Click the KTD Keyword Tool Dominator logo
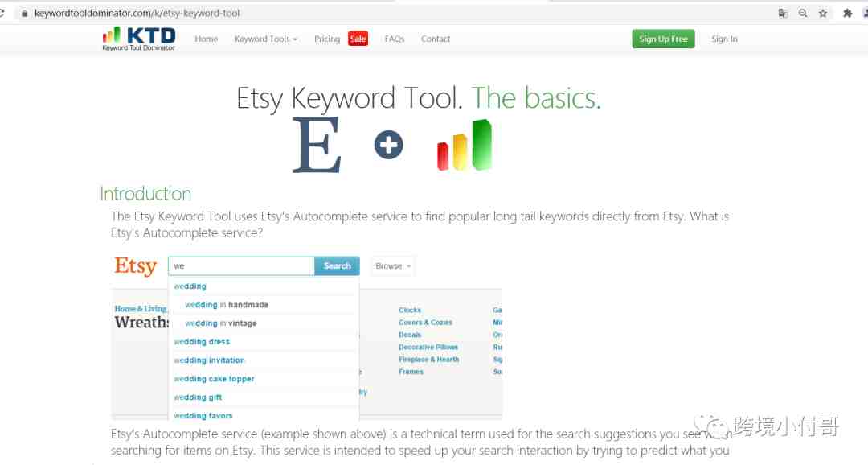The width and height of the screenshot is (868, 465). tap(139, 39)
